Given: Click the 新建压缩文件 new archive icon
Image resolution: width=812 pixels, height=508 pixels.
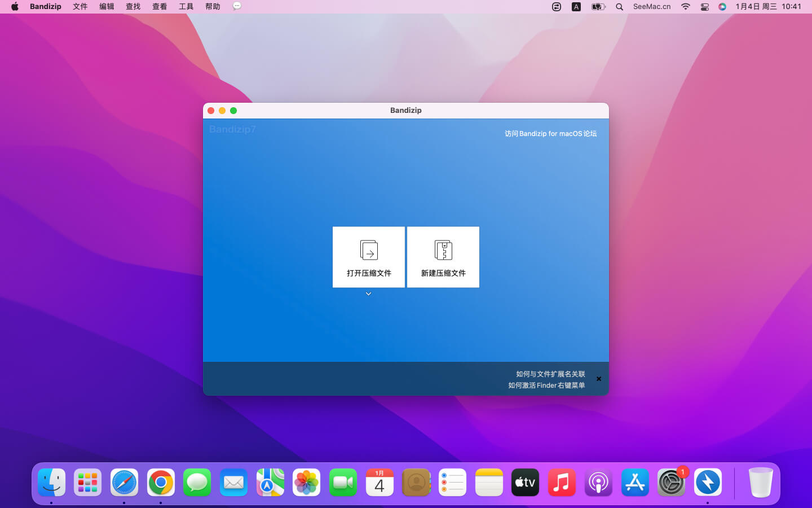Looking at the screenshot, I should (443, 250).
